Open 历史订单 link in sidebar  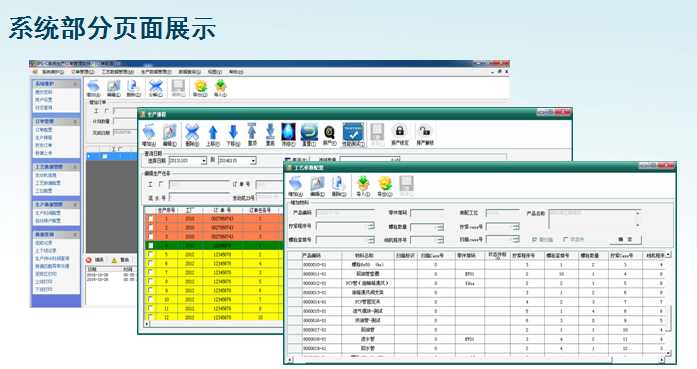pyautogui.click(x=44, y=145)
